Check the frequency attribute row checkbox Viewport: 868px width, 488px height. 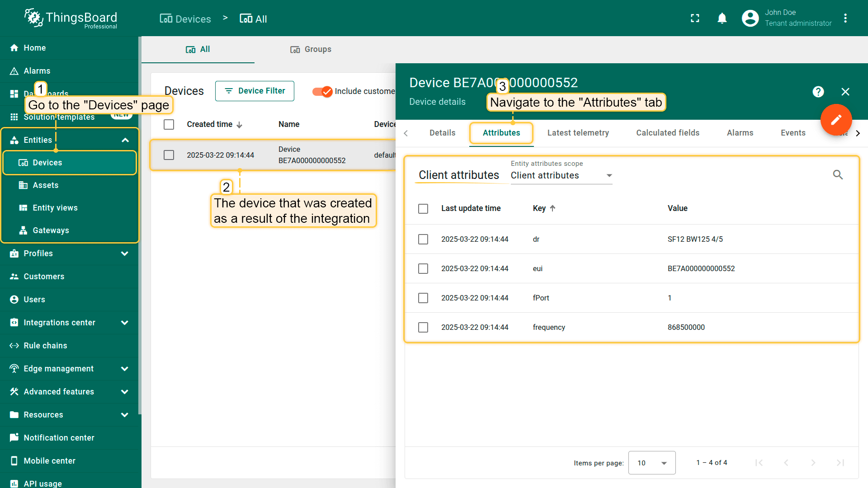pos(423,327)
